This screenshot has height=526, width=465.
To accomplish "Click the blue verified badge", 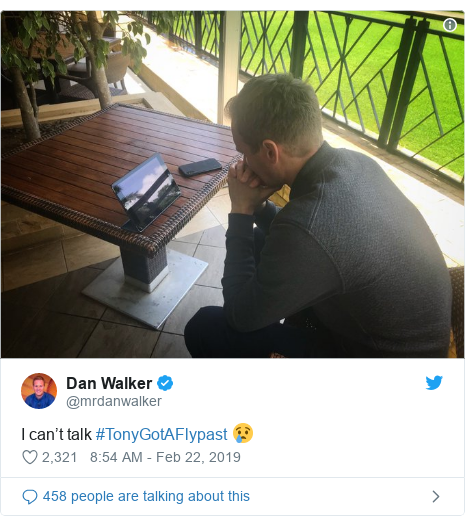I will click(x=165, y=383).
